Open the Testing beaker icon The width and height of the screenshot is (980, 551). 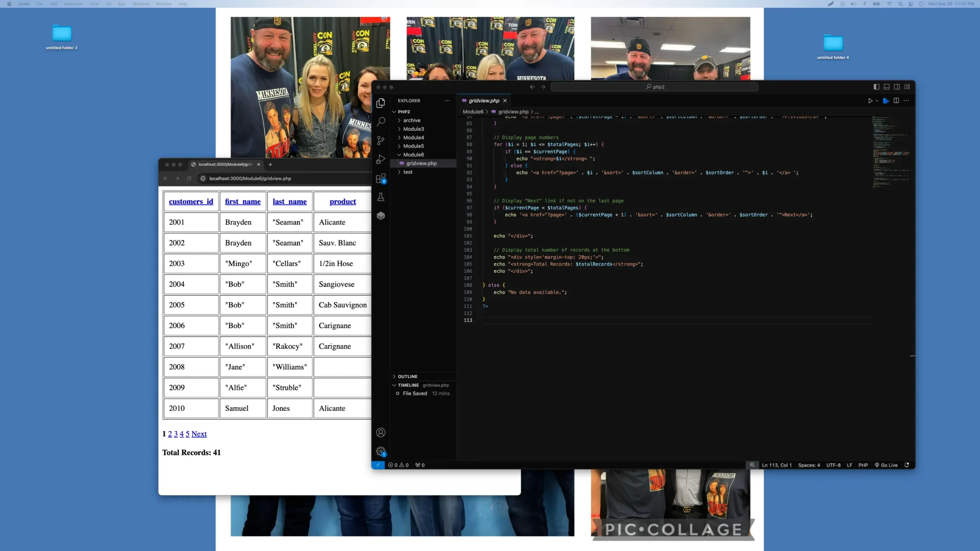pyautogui.click(x=381, y=197)
